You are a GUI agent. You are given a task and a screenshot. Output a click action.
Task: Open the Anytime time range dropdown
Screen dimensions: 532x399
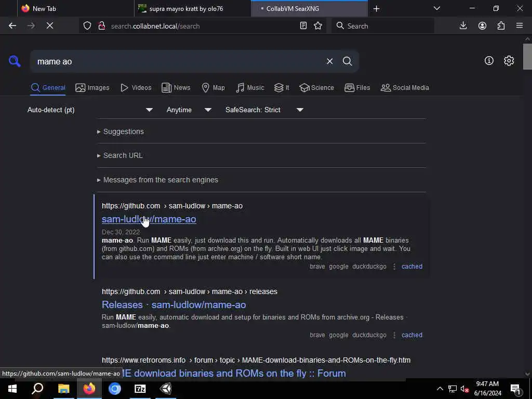pos(189,110)
